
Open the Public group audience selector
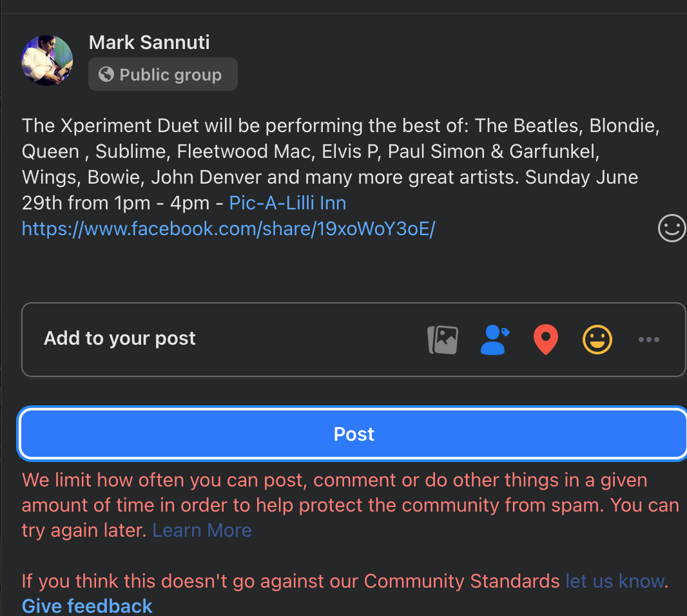(x=163, y=74)
